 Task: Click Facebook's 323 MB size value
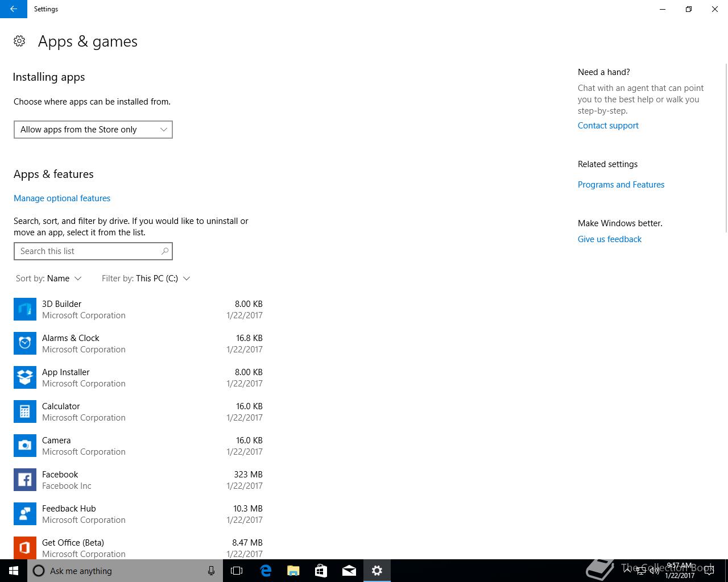248,475
